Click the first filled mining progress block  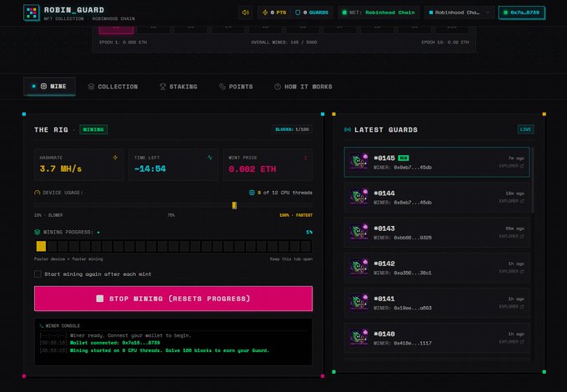pos(41,246)
